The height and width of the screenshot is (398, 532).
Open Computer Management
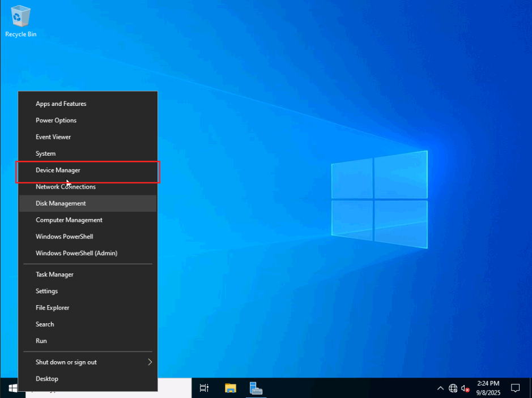click(x=69, y=220)
